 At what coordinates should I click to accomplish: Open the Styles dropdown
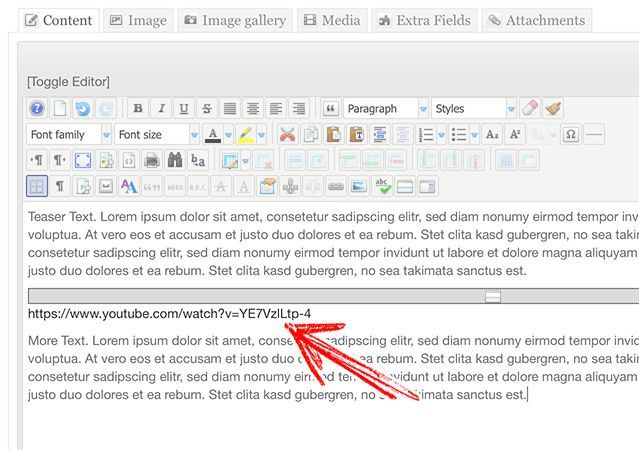[x=474, y=108]
